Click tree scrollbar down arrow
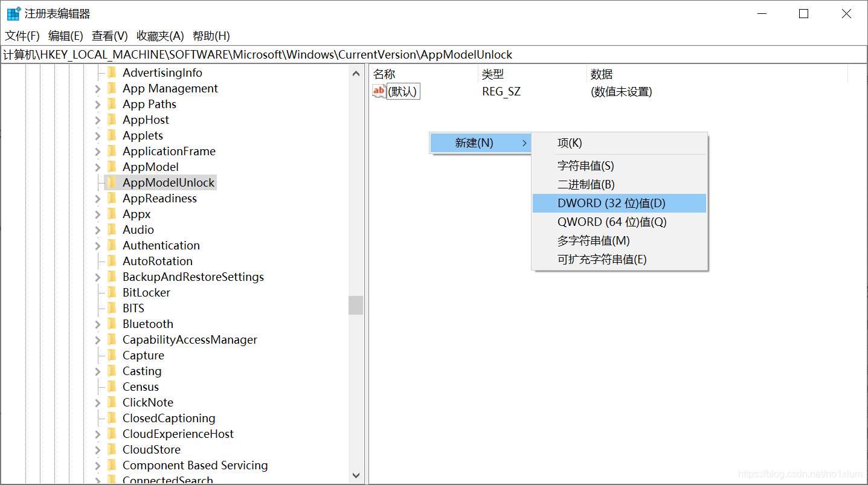 click(x=356, y=475)
